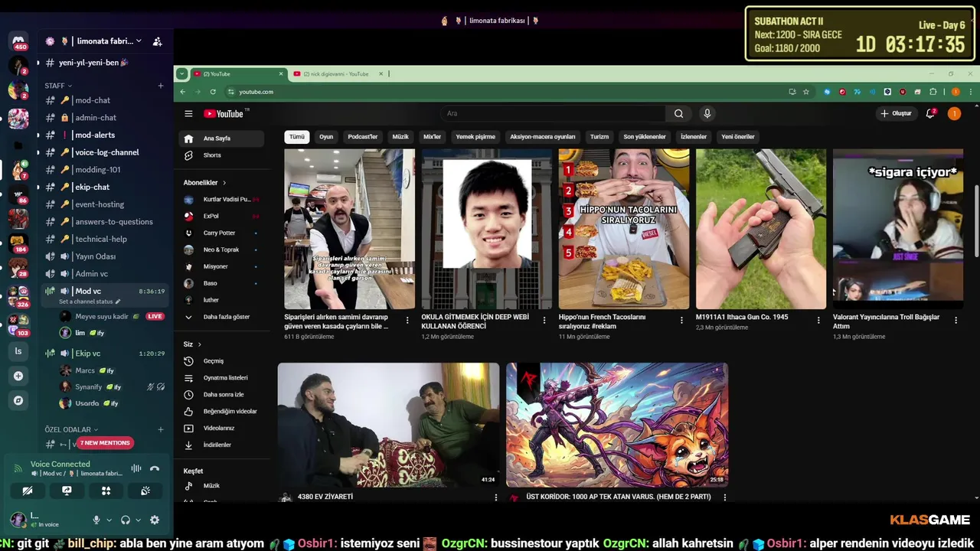Disconnect from voice with hang-up icon
The image size is (980, 551).
155,468
